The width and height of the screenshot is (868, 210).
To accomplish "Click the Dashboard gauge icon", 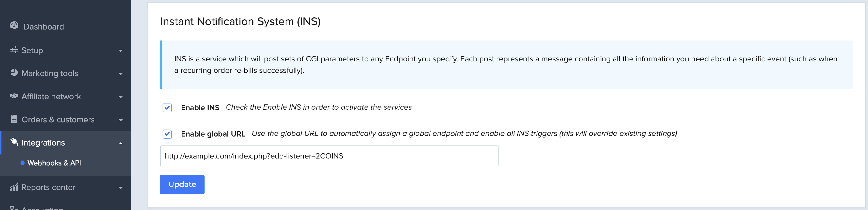I will [14, 26].
